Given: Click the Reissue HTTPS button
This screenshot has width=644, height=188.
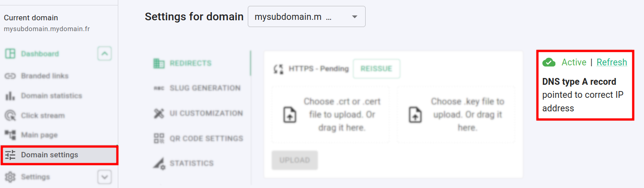Looking at the screenshot, I should 376,69.
